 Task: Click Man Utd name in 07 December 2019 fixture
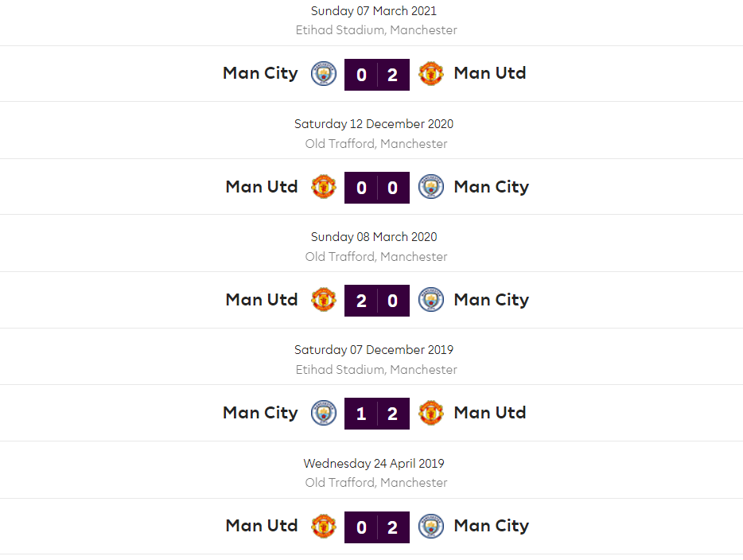489,413
